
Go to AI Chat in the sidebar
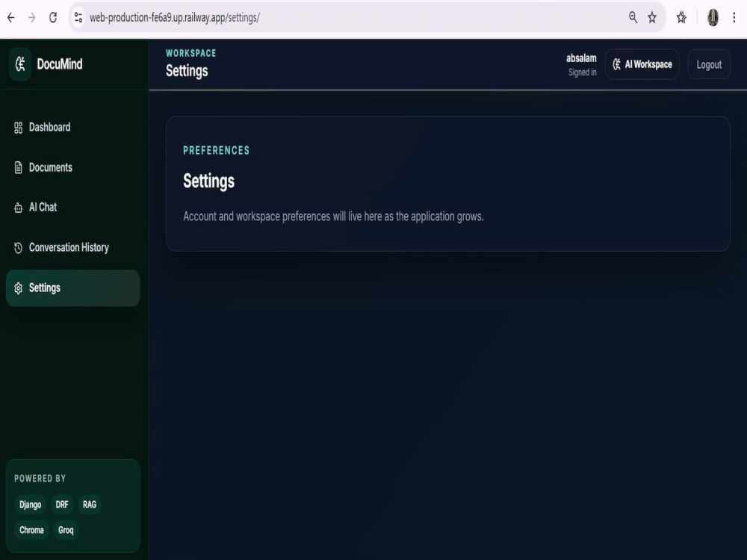tap(73, 207)
